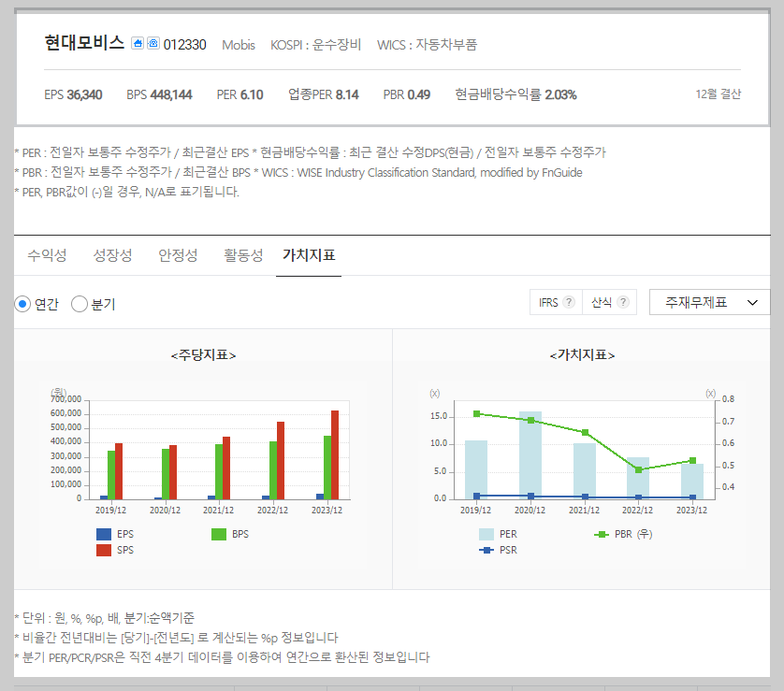Click the 12월 결산 label

click(x=718, y=94)
